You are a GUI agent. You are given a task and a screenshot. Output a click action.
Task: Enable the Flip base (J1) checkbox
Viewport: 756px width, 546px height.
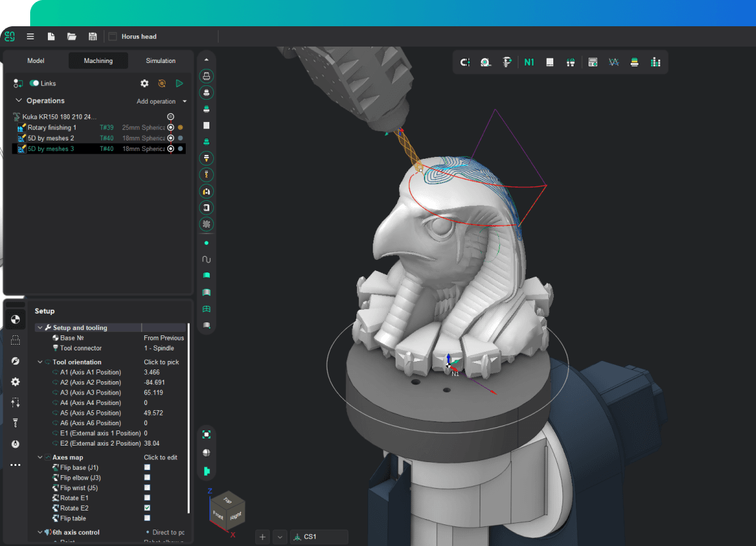[x=147, y=468]
